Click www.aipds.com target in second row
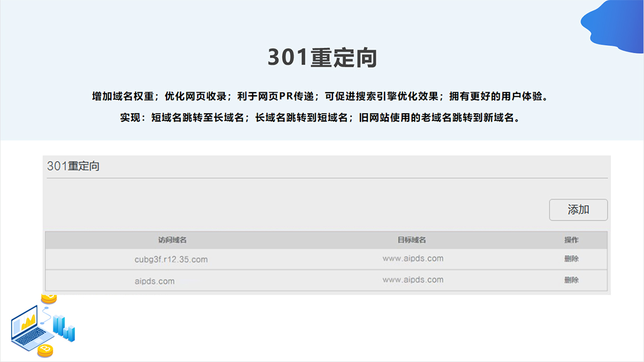Image resolution: width=644 pixels, height=362 pixels. (412, 280)
